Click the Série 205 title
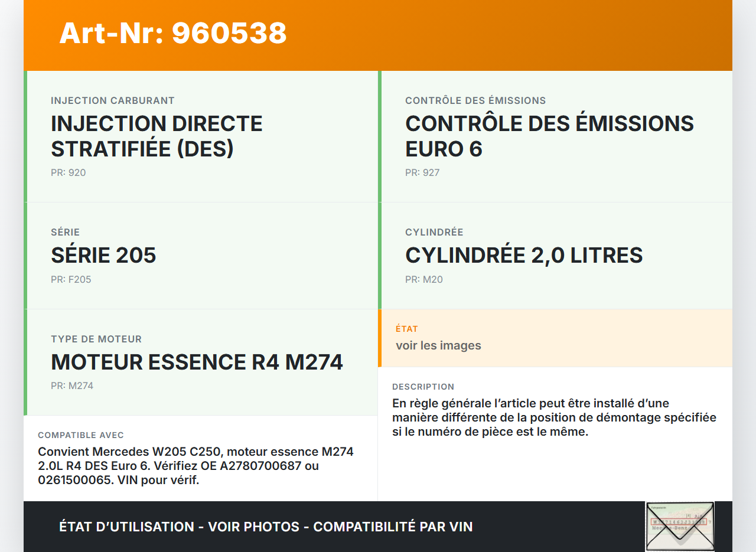The height and width of the screenshot is (552, 756). (103, 255)
